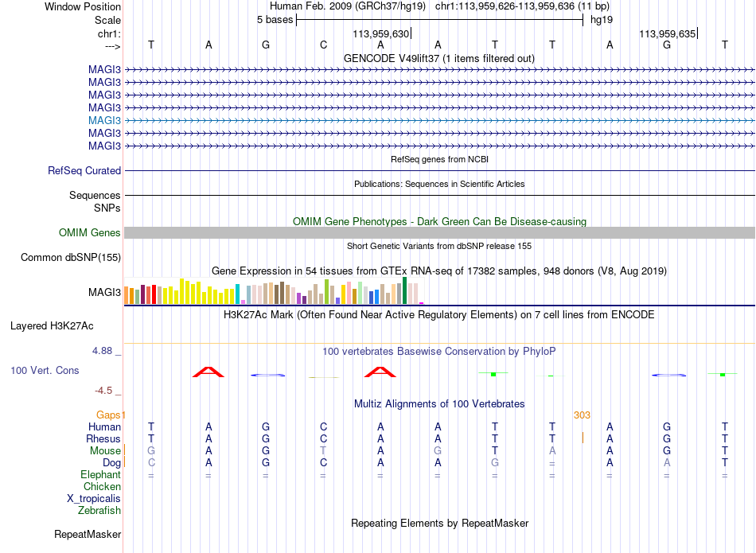Click the "hg19" text beside the scale bar
Screen dimensions: 756x553
click(602, 20)
